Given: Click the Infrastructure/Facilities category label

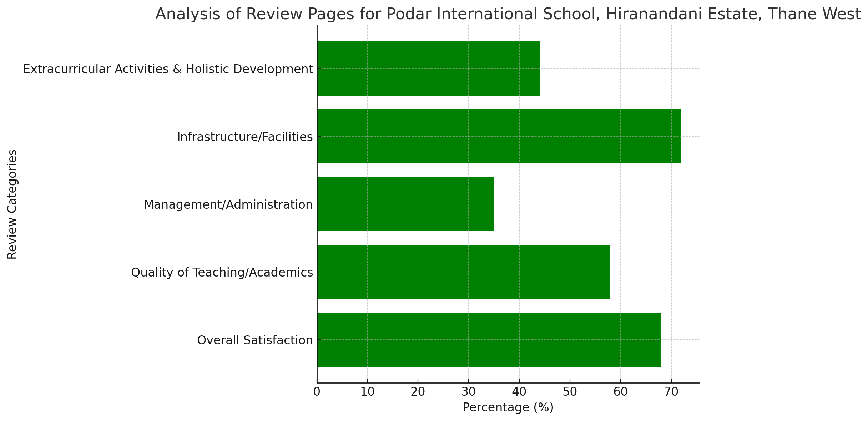Looking at the screenshot, I should [x=244, y=136].
